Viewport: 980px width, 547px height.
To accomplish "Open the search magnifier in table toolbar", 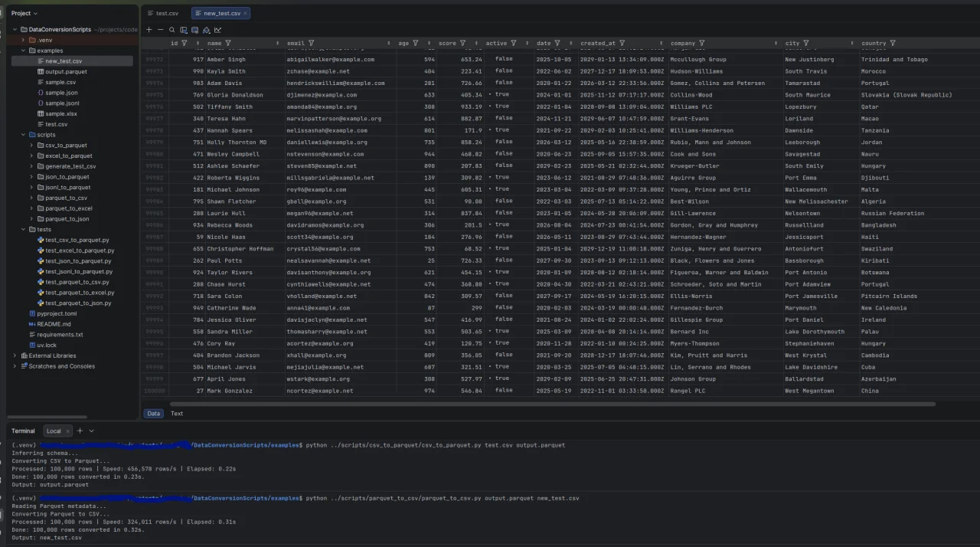I will (x=172, y=30).
